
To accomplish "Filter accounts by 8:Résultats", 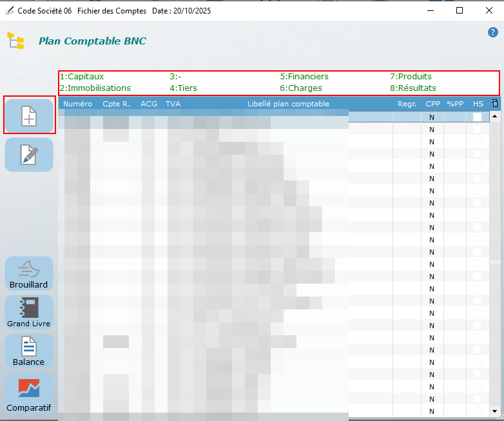I will coord(413,88).
